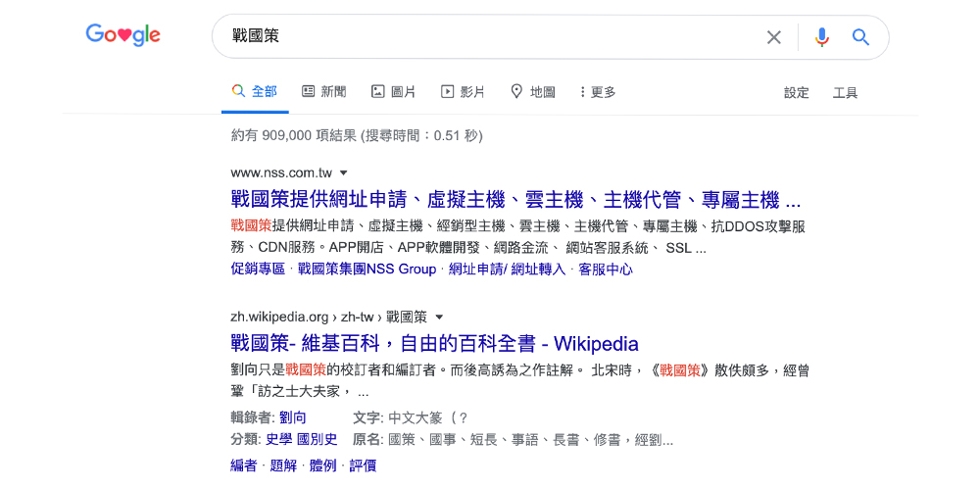Follow the 國別史 category link
Image resolution: width=980 pixels, height=490 pixels.
click(x=317, y=439)
